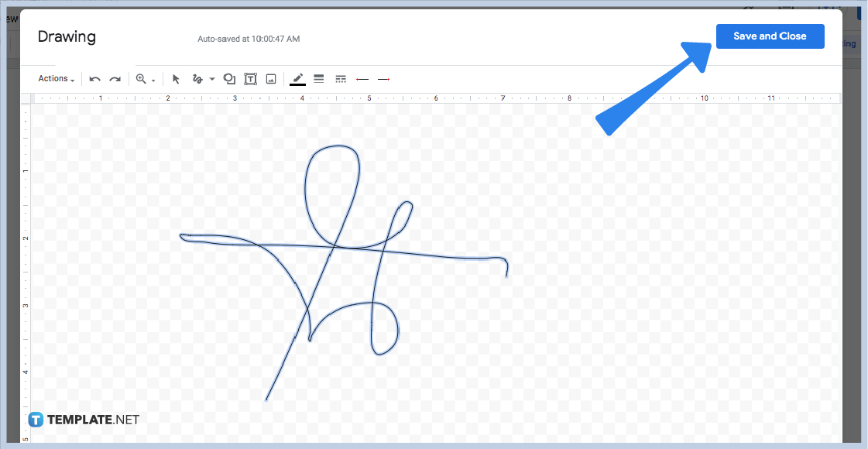Open the Line color pencil tool

click(x=297, y=78)
